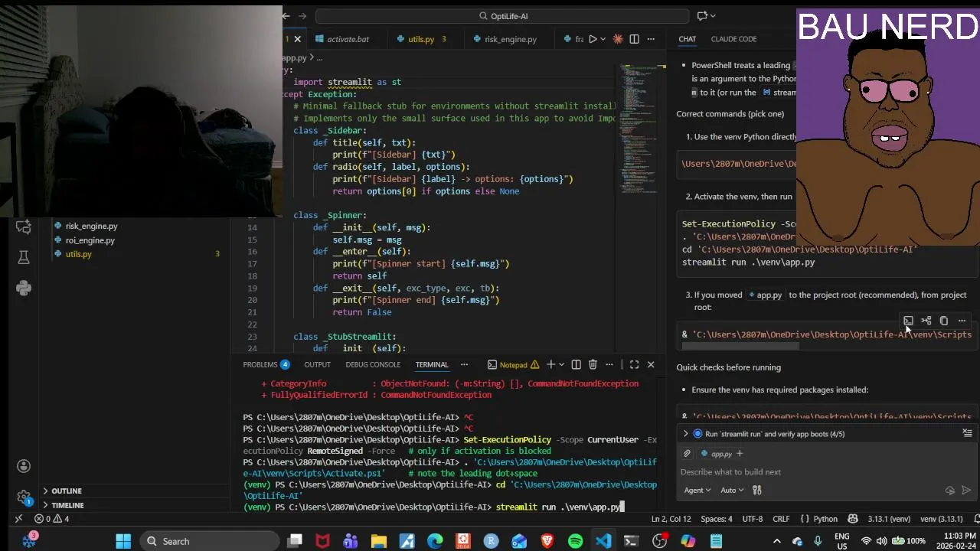The height and width of the screenshot is (551, 980).
Task: Open utils.py in the explorer
Action: point(78,254)
